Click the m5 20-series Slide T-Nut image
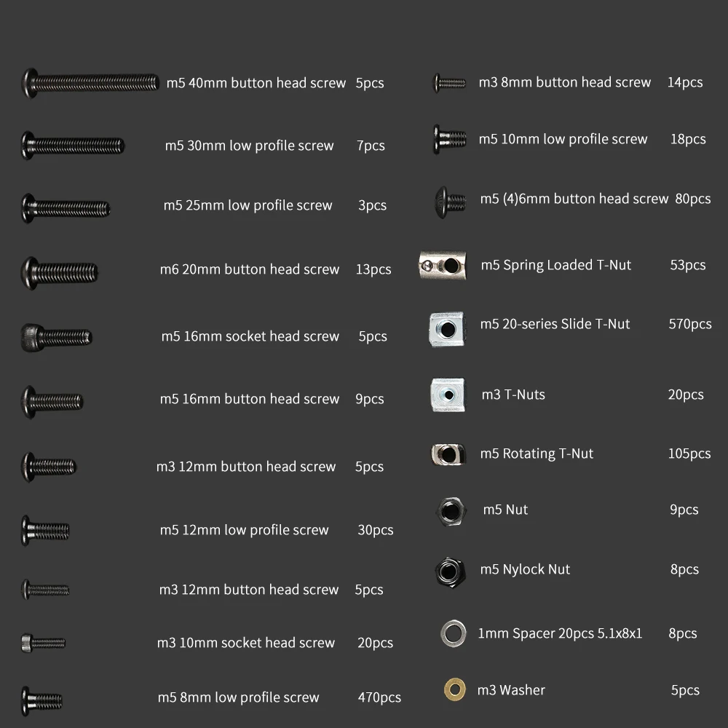The height and width of the screenshot is (728, 728). (447, 330)
